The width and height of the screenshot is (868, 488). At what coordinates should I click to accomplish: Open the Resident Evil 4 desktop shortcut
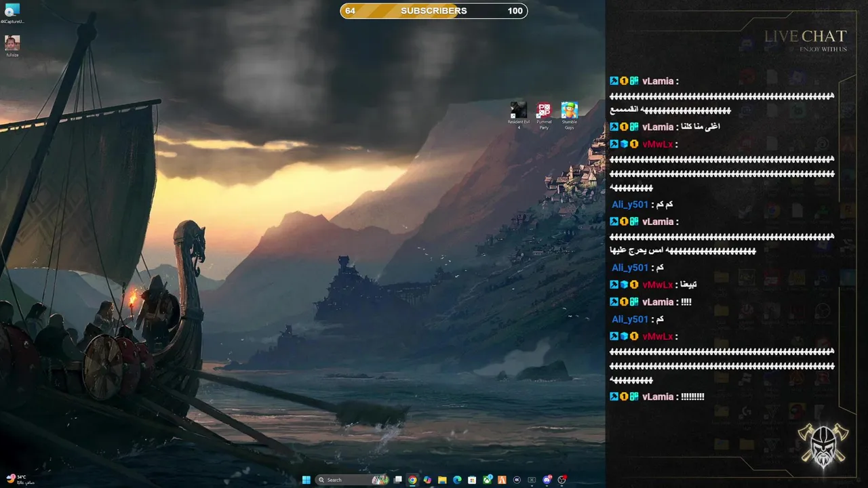(x=519, y=115)
